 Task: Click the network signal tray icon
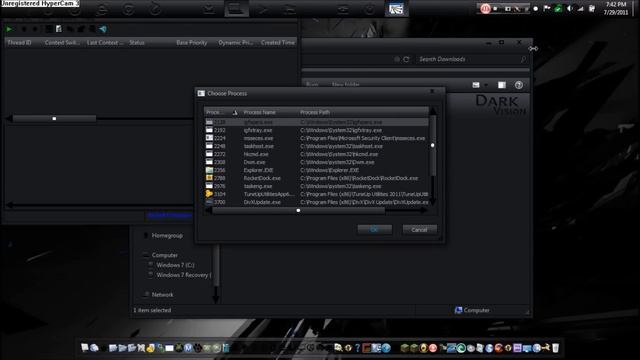[x=580, y=9]
